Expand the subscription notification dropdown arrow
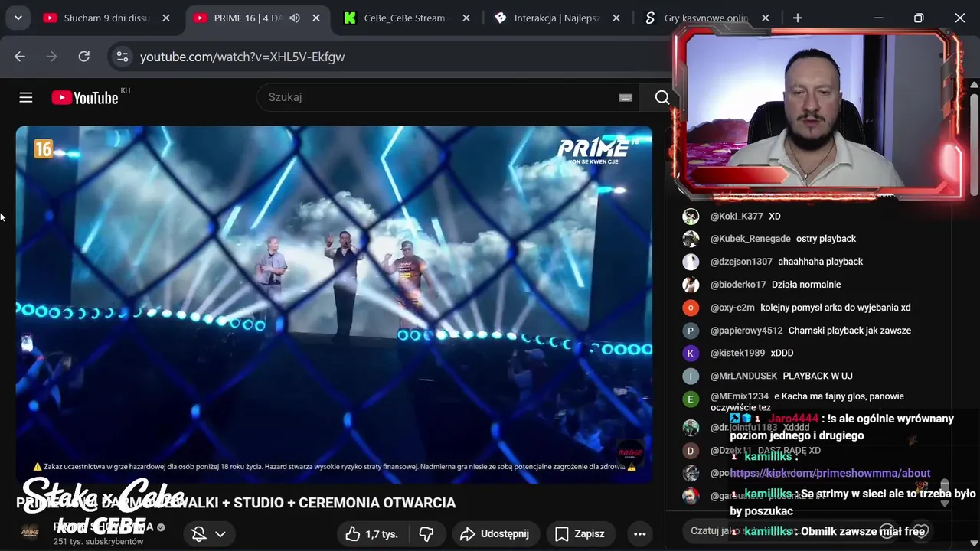The width and height of the screenshot is (980, 551). pyautogui.click(x=220, y=533)
